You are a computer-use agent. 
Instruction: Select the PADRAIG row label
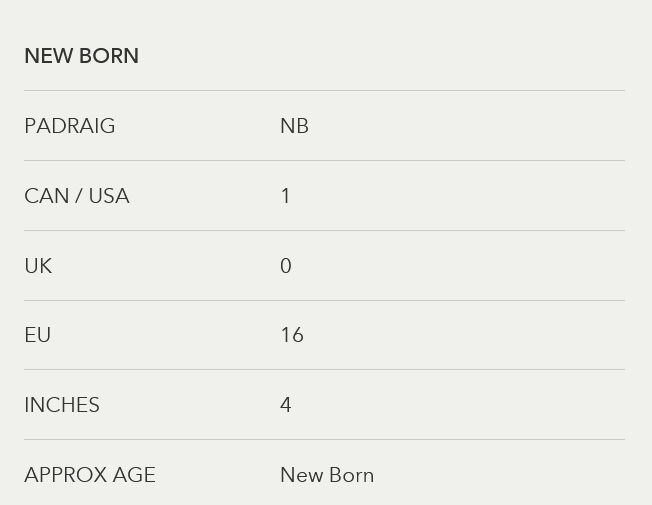point(69,126)
